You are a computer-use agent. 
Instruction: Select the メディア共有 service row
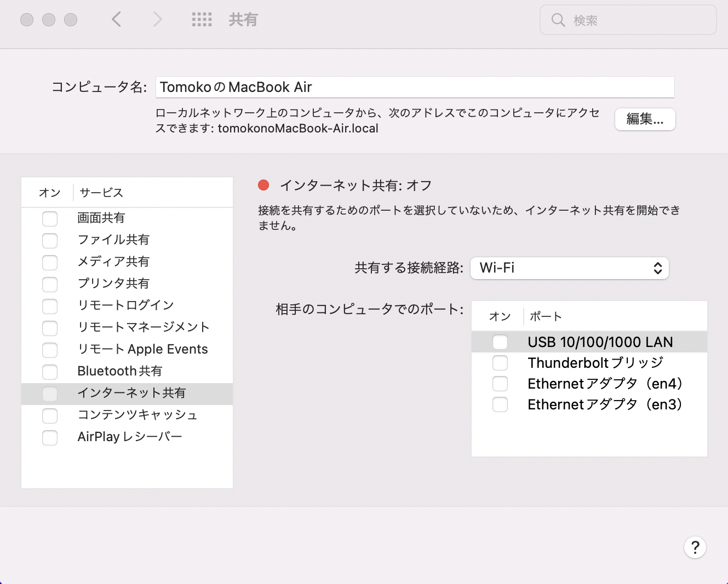coord(113,262)
